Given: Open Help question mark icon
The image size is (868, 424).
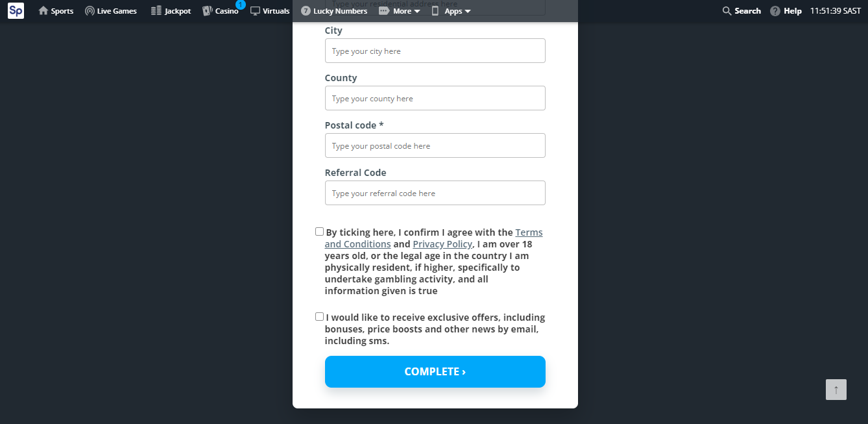Looking at the screenshot, I should (x=775, y=11).
